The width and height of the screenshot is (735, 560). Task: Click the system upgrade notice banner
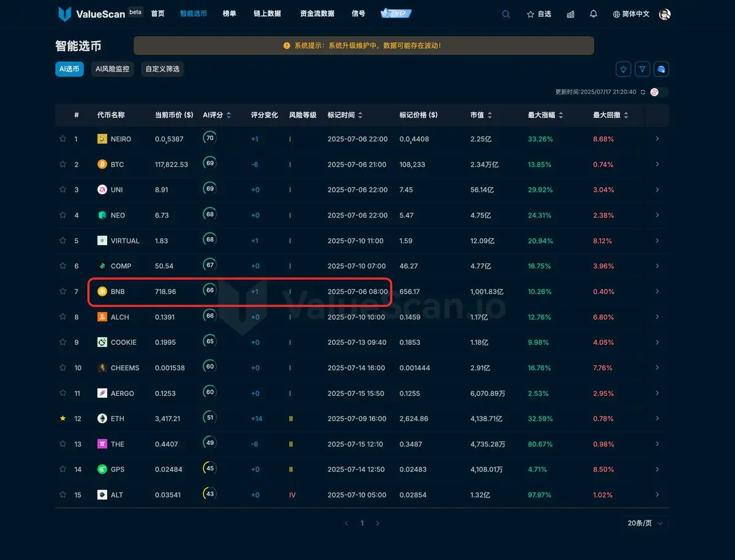[364, 45]
